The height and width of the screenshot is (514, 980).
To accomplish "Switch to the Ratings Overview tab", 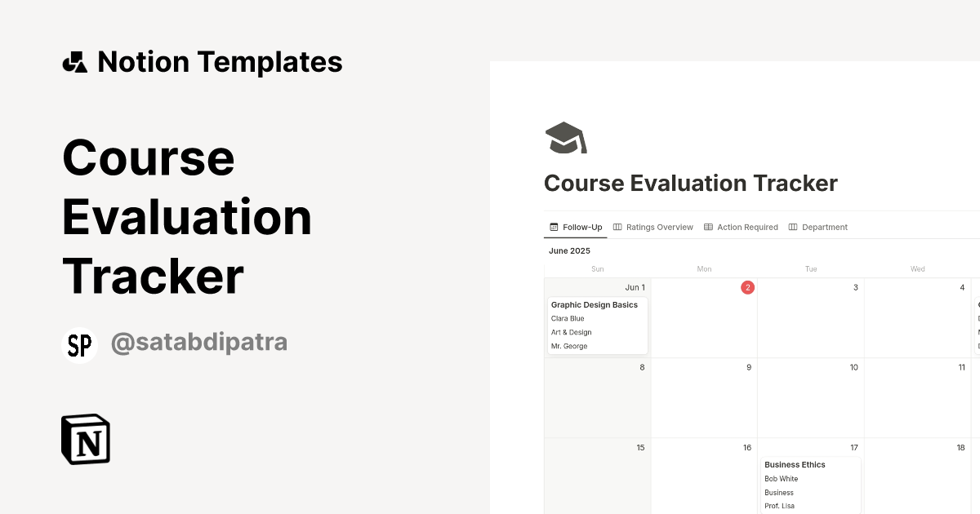I will pyautogui.click(x=659, y=227).
